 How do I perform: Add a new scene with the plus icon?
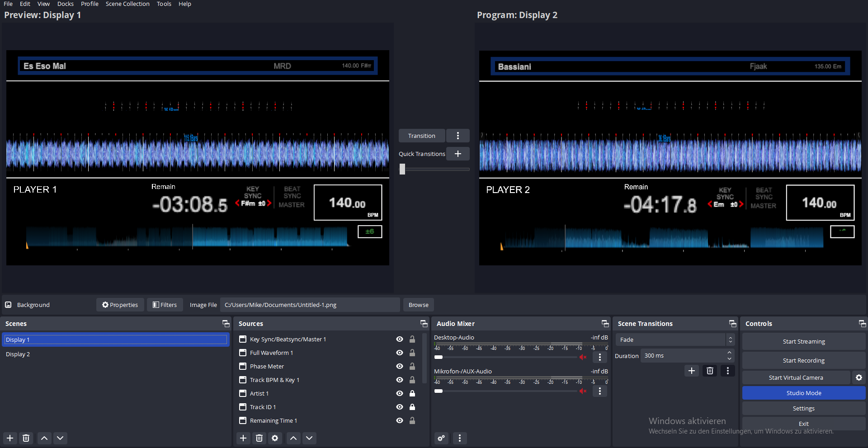pos(10,438)
